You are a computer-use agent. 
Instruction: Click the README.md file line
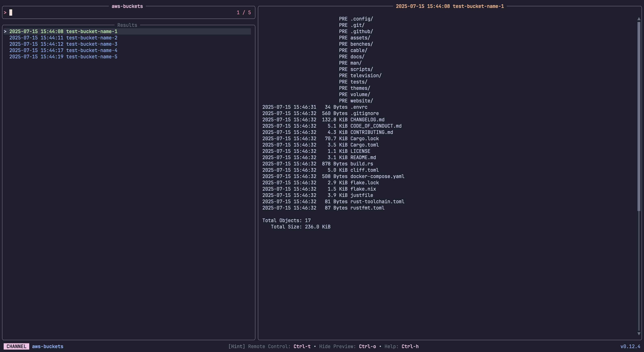click(319, 157)
